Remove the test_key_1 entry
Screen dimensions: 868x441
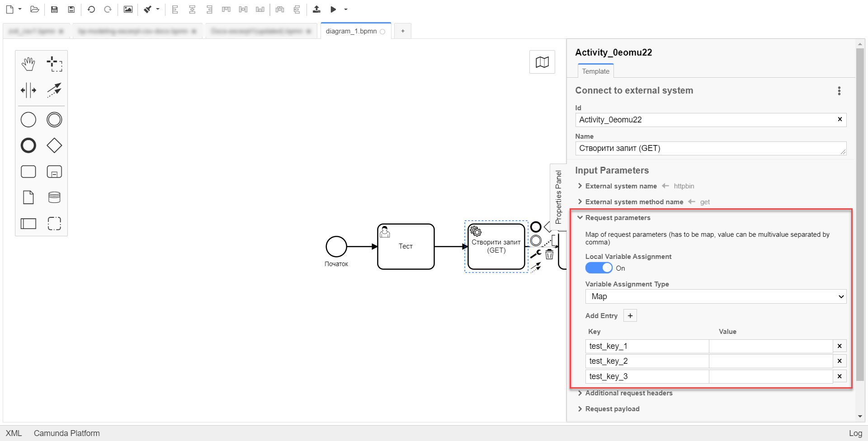[x=840, y=346]
